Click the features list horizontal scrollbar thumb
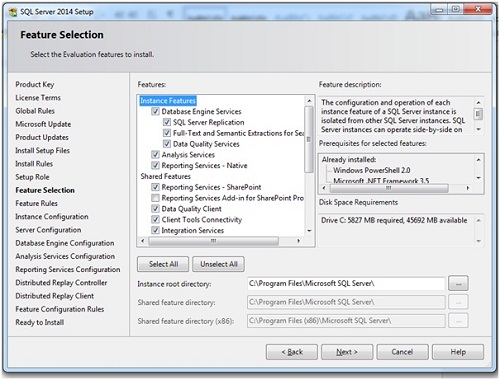 [x=213, y=241]
